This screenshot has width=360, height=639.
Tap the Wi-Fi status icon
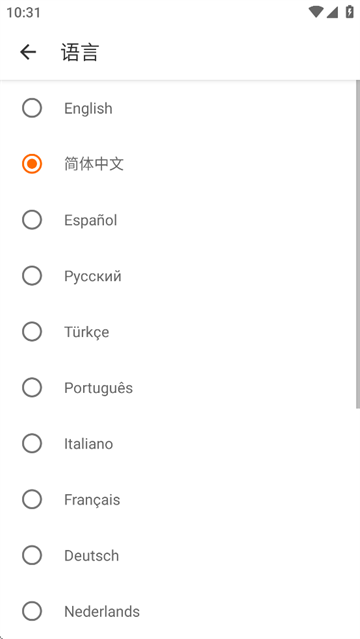[316, 12]
